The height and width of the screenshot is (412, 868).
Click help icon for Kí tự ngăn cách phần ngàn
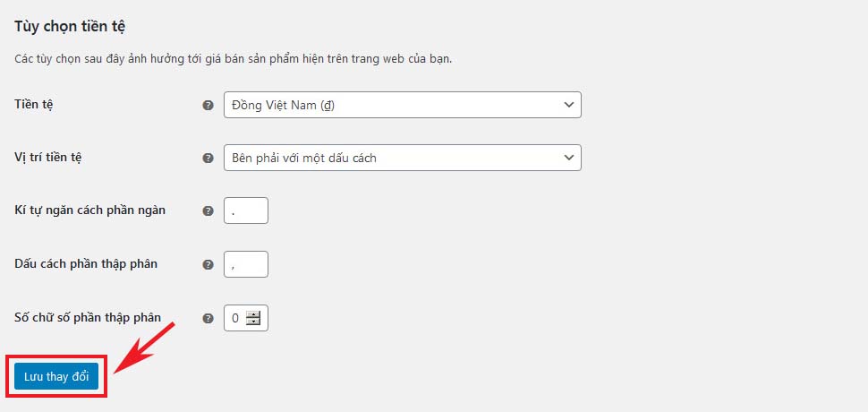pos(208,211)
